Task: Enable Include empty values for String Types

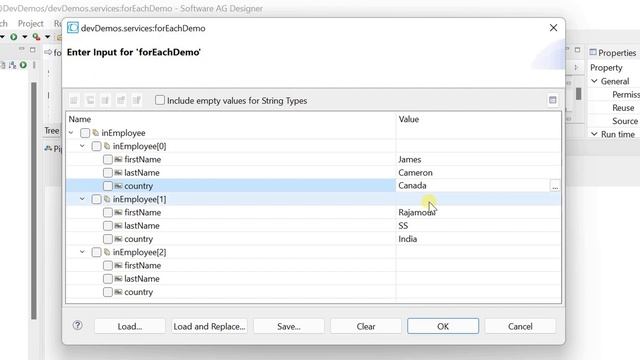Action: (160, 100)
